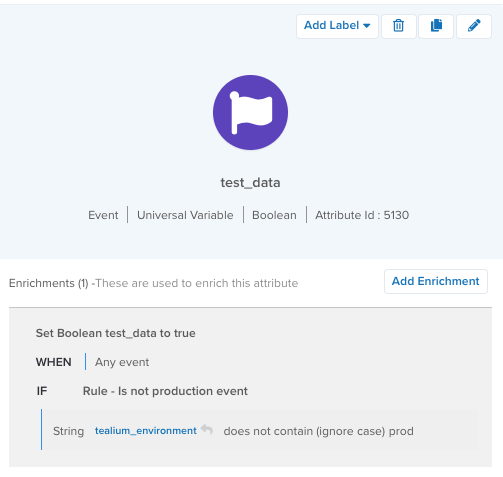Click the 'Event' scope label

point(103,215)
